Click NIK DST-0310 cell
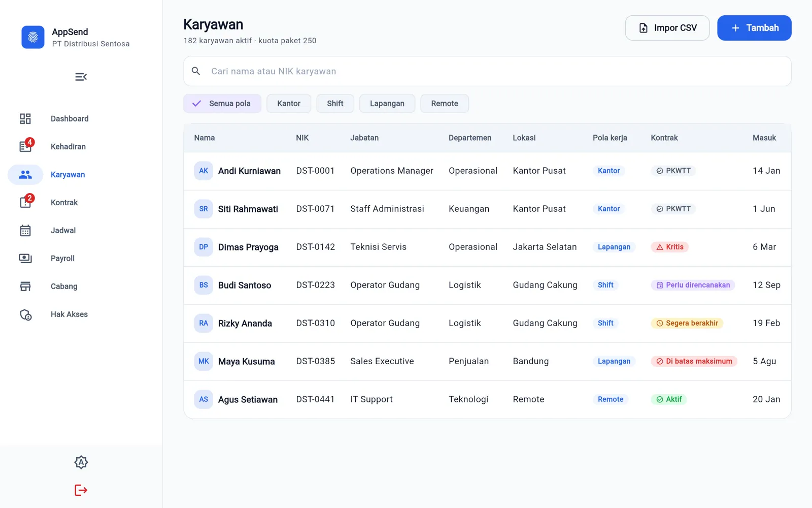 (x=316, y=323)
